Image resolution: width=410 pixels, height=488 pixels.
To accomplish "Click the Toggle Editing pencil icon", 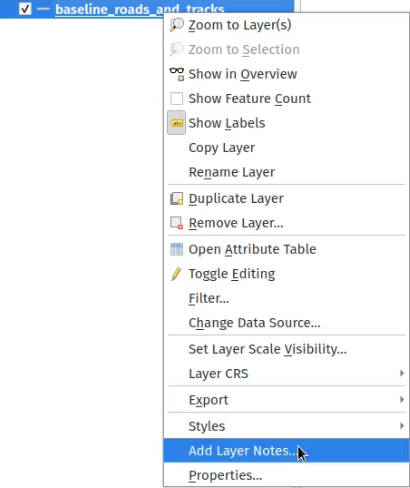I will click(x=176, y=274).
